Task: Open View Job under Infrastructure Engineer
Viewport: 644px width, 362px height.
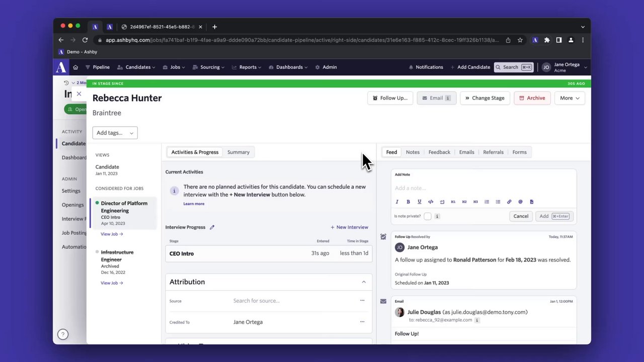Action: [x=112, y=283]
